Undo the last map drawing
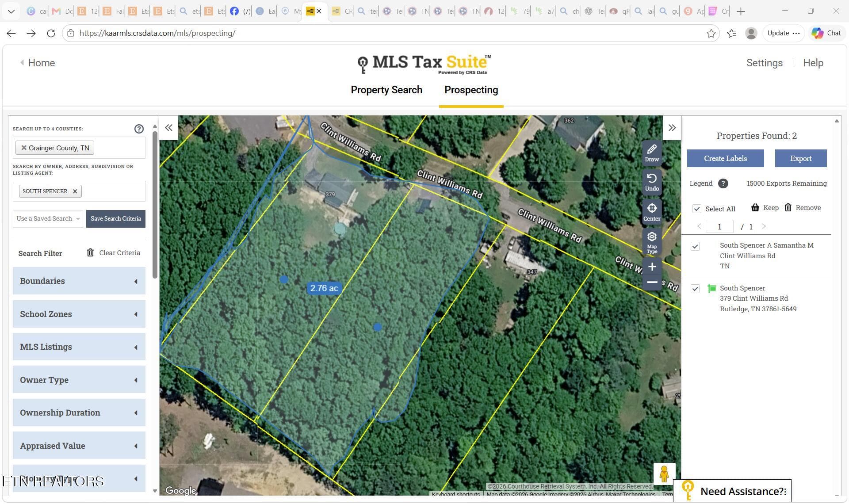 point(652,182)
